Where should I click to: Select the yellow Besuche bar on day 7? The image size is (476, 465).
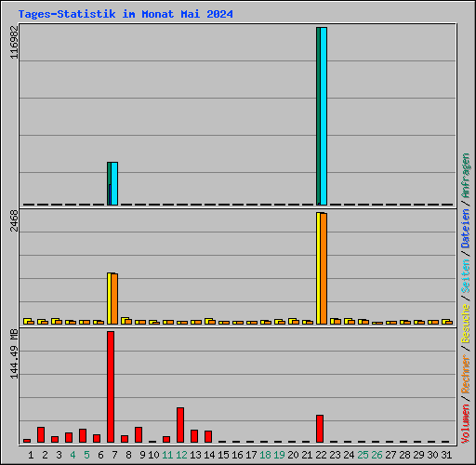tap(110, 299)
